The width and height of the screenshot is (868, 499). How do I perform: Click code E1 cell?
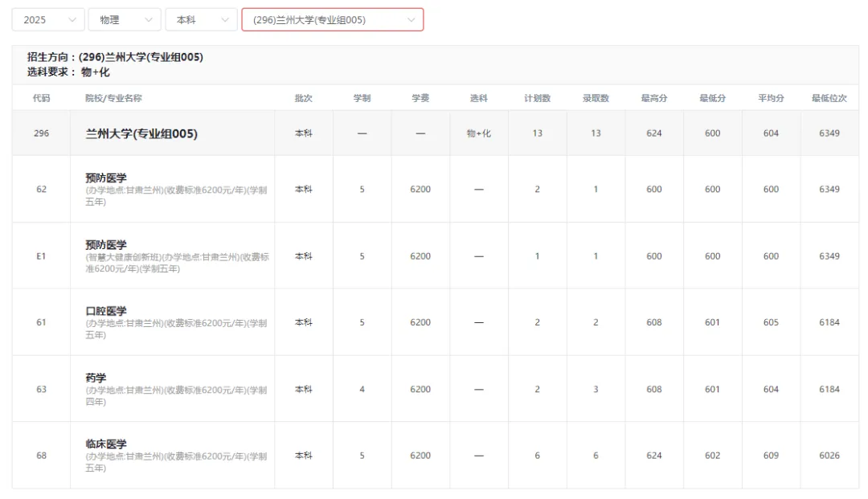click(x=42, y=256)
